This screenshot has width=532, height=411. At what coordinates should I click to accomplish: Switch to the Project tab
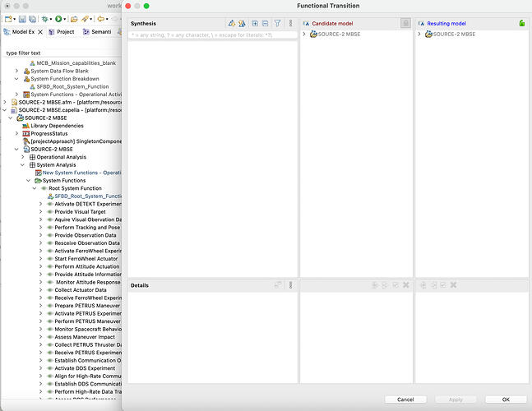[x=62, y=31]
